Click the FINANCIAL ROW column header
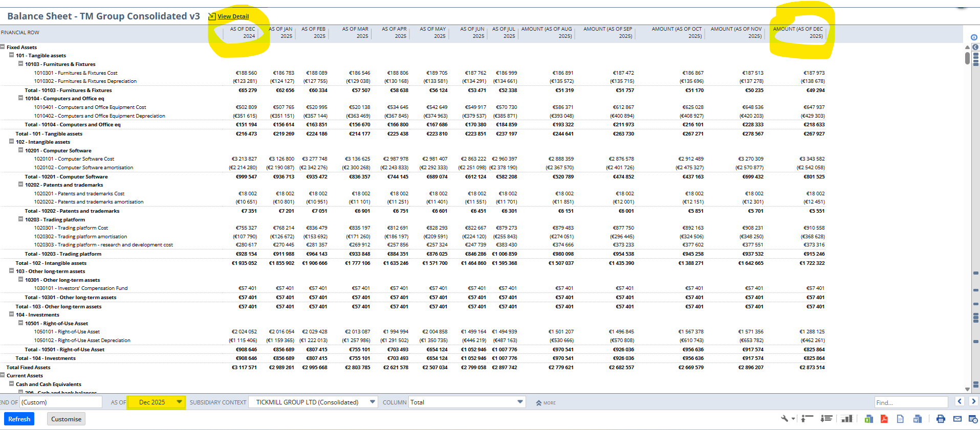Viewport: 980px width, 430px height. [x=20, y=32]
